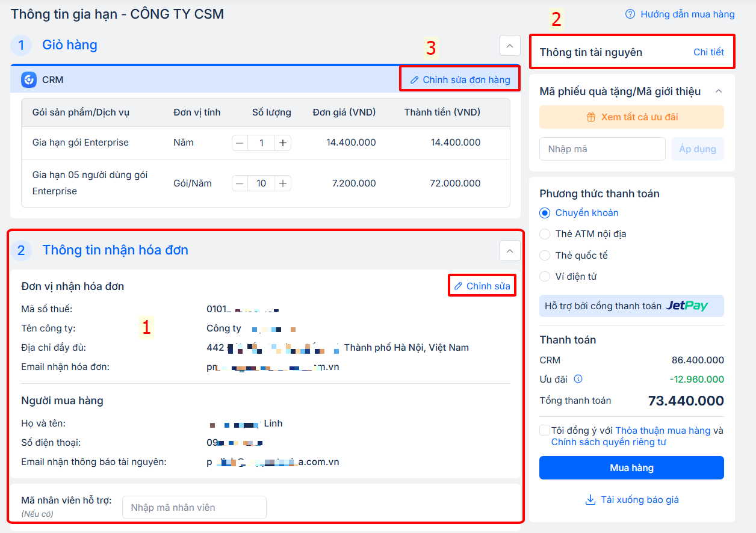Click the gift icon in Xem tất cả ưu đãi
This screenshot has width=756, height=533.
591,117
